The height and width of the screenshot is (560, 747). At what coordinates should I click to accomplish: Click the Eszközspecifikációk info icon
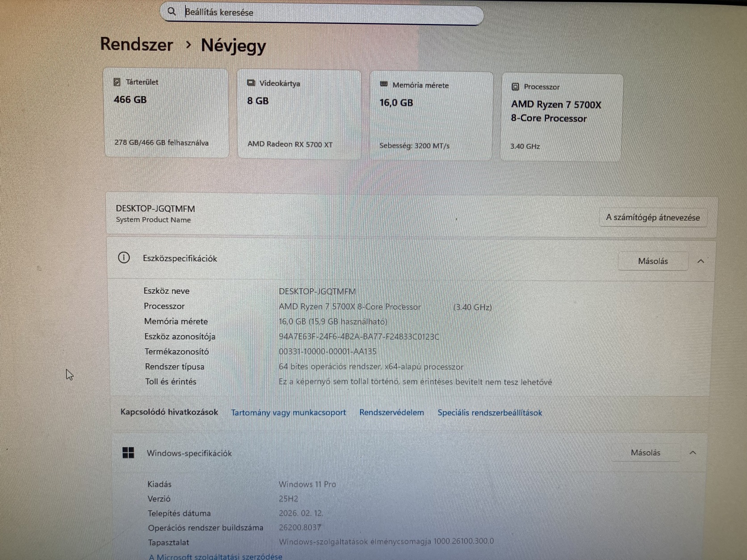[x=124, y=258]
